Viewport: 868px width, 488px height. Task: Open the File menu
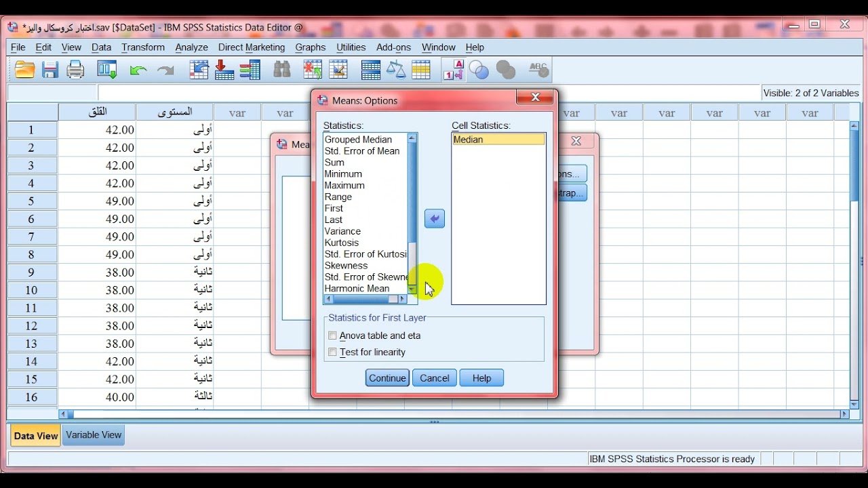(x=18, y=47)
